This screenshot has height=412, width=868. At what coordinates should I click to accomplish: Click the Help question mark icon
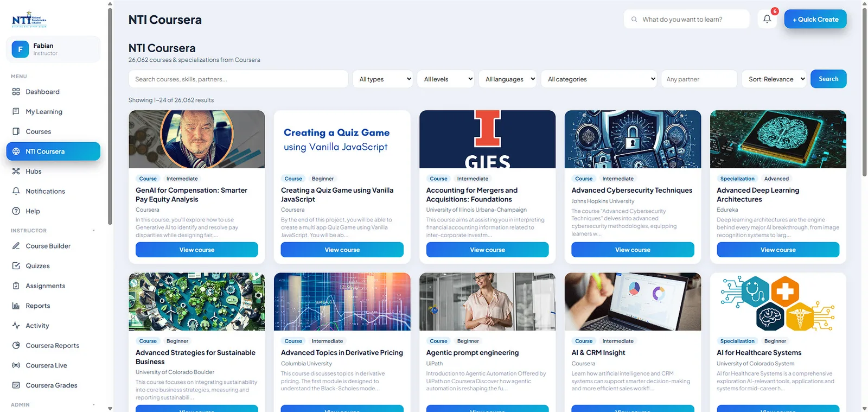[x=16, y=211]
